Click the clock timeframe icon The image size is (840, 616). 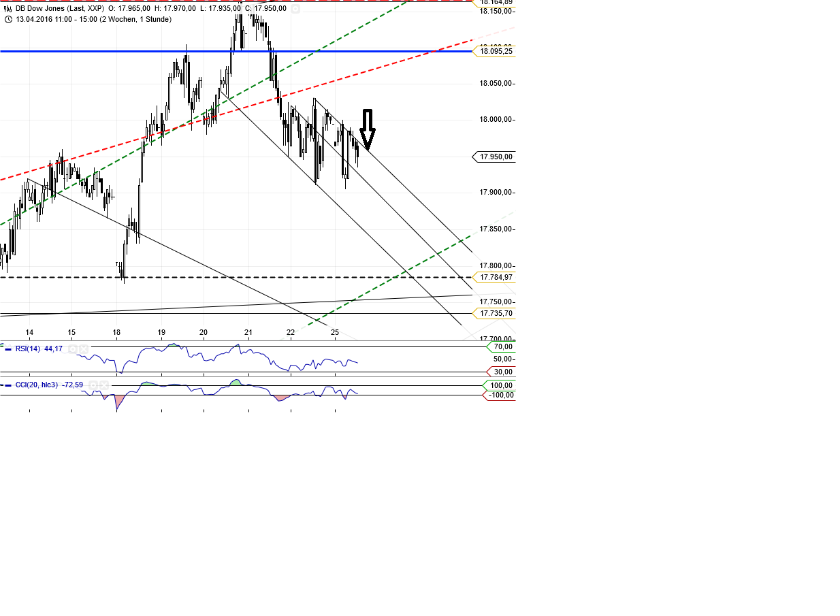8,19
